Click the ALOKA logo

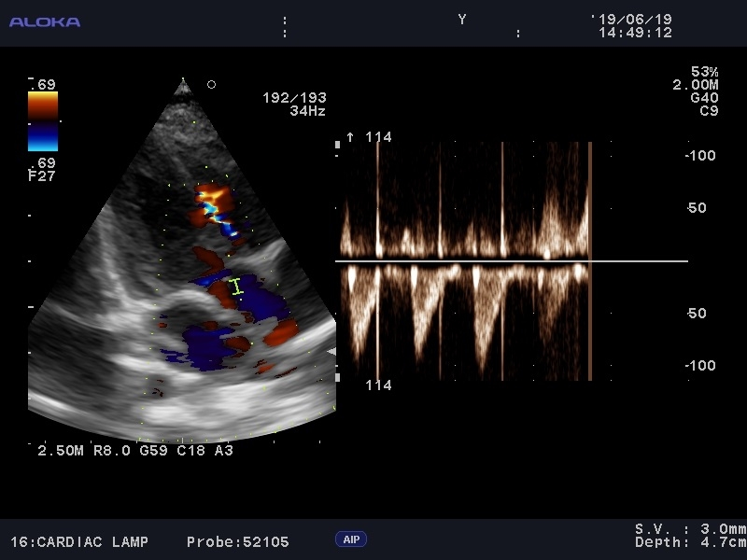[45, 21]
